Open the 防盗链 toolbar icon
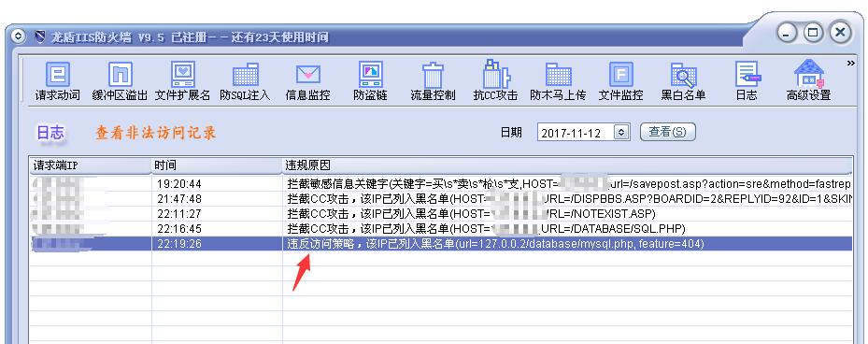868x344 pixels. pyautogui.click(x=370, y=81)
